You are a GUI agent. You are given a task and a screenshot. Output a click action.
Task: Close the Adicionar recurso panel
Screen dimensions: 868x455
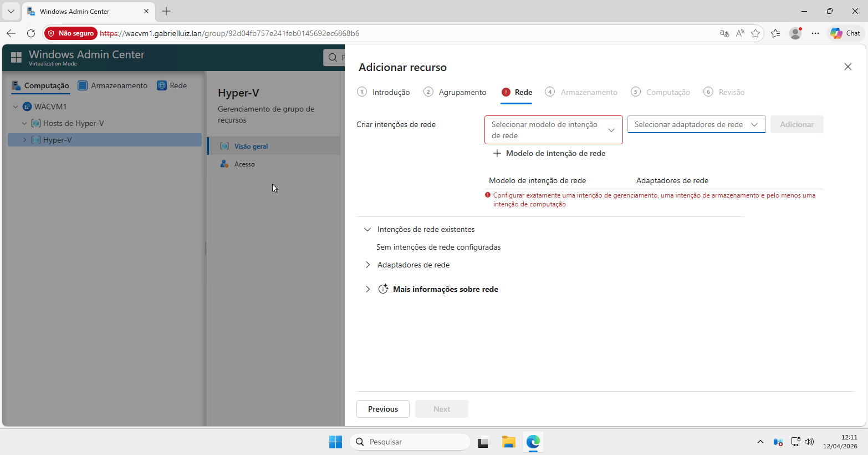(847, 67)
